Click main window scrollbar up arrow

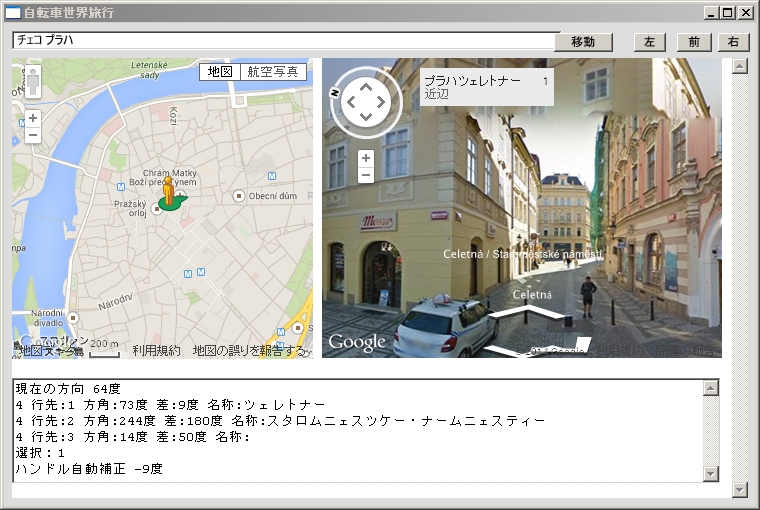[740, 66]
